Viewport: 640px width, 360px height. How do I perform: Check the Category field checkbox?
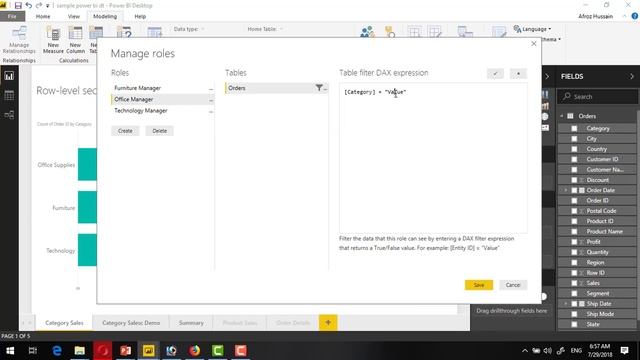[x=574, y=129]
